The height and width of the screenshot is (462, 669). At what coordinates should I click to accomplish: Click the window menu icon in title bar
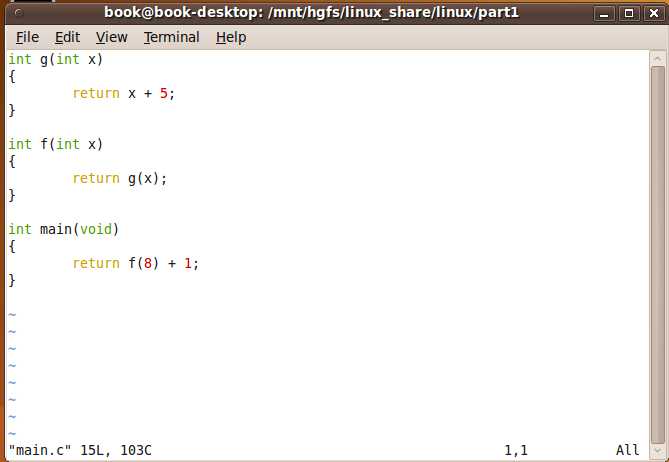[18, 13]
